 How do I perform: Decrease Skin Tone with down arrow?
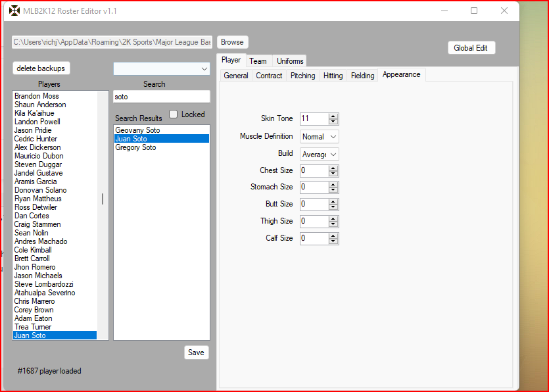[333, 122]
